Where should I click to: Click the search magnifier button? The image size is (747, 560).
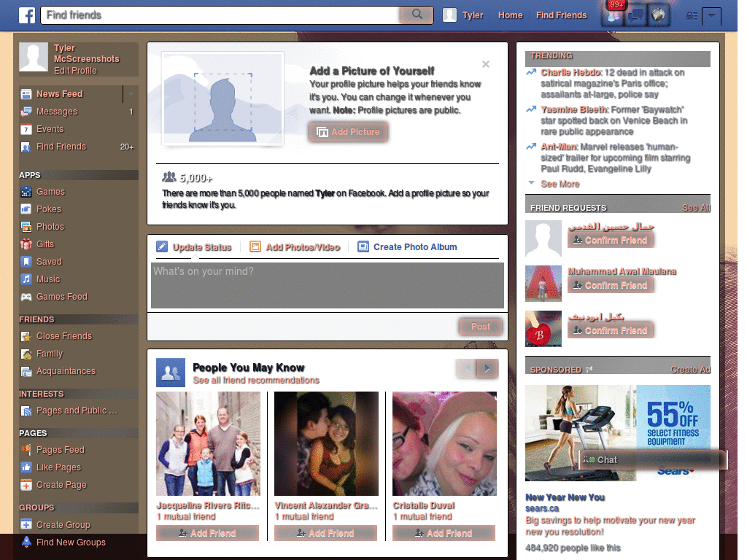(417, 15)
